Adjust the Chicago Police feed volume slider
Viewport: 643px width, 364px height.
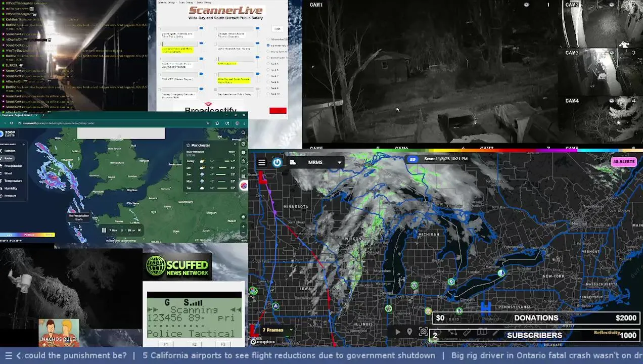click(x=257, y=28)
